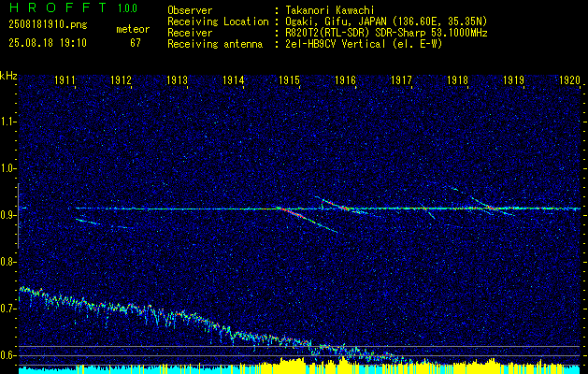Click the meteor echo between 1915 and 1916
Image resolution: width=588 pixels, height=374 pixels.
pyautogui.click(x=339, y=205)
